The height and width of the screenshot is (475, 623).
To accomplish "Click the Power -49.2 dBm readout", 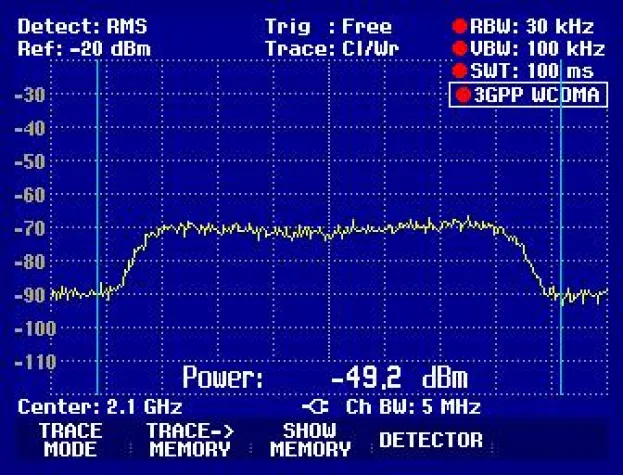I will click(x=324, y=378).
